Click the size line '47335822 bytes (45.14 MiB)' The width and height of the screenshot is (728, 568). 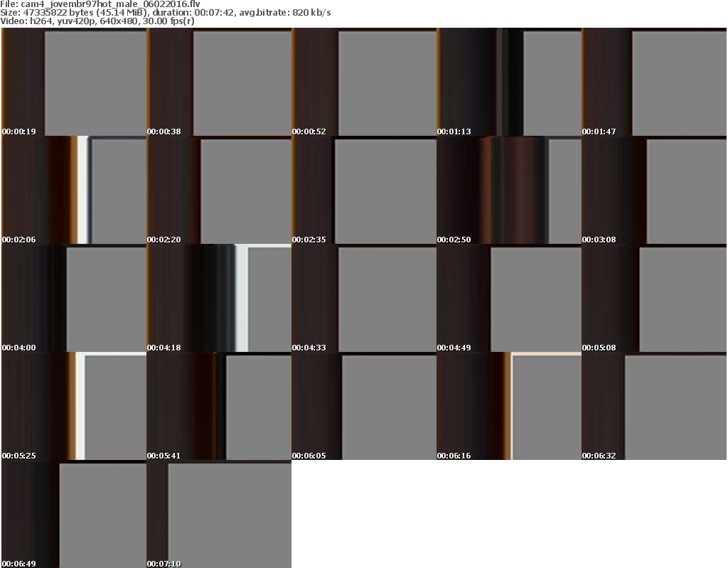pyautogui.click(x=85, y=13)
